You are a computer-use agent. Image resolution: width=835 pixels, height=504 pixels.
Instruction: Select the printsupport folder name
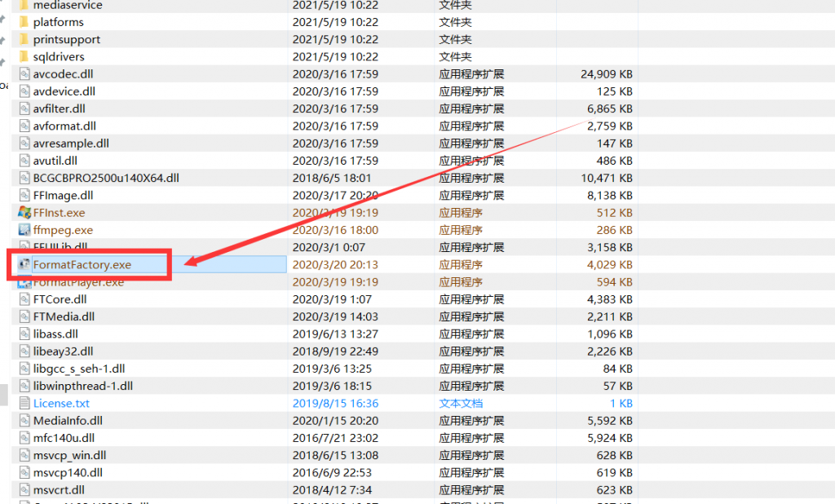[x=67, y=39]
